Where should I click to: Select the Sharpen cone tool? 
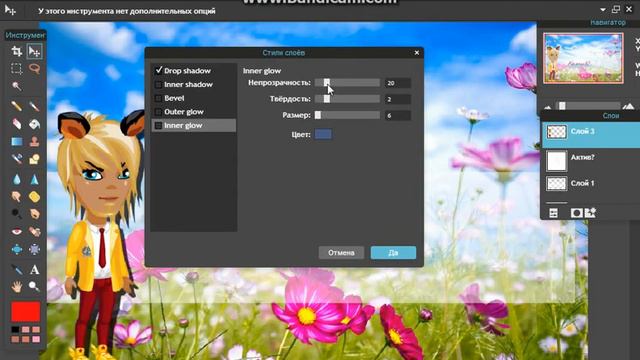pos(34,179)
